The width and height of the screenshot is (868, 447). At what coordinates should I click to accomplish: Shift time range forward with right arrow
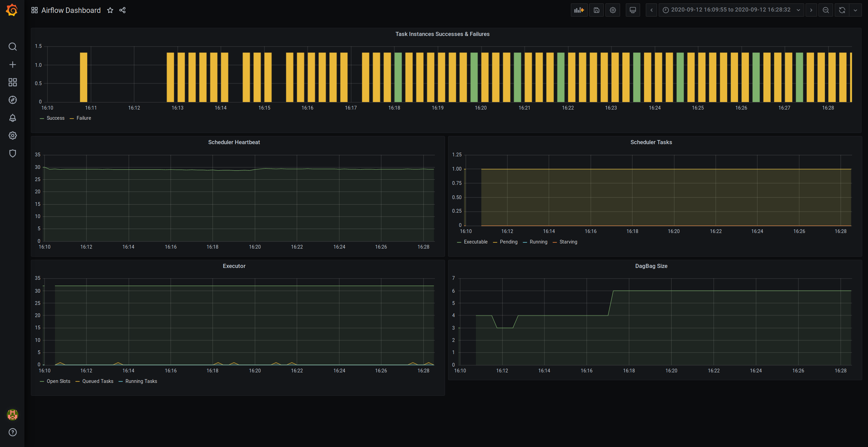pos(811,10)
